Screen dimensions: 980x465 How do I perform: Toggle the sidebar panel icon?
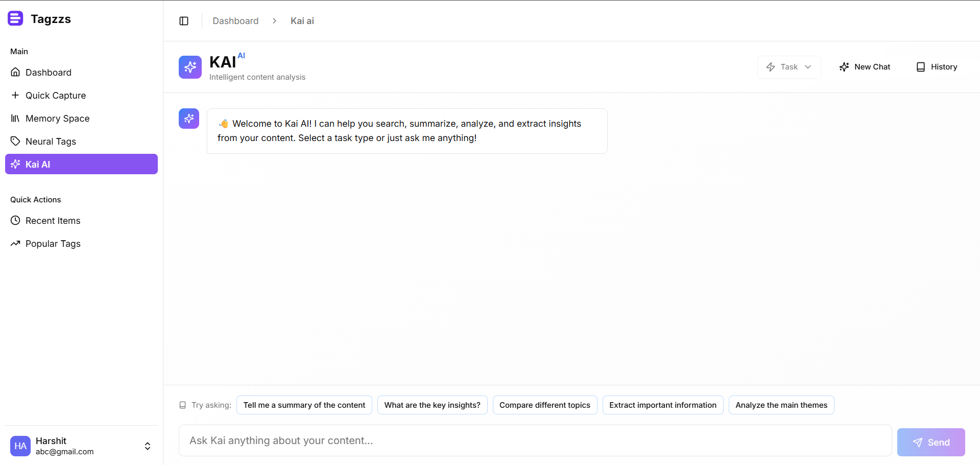click(184, 21)
